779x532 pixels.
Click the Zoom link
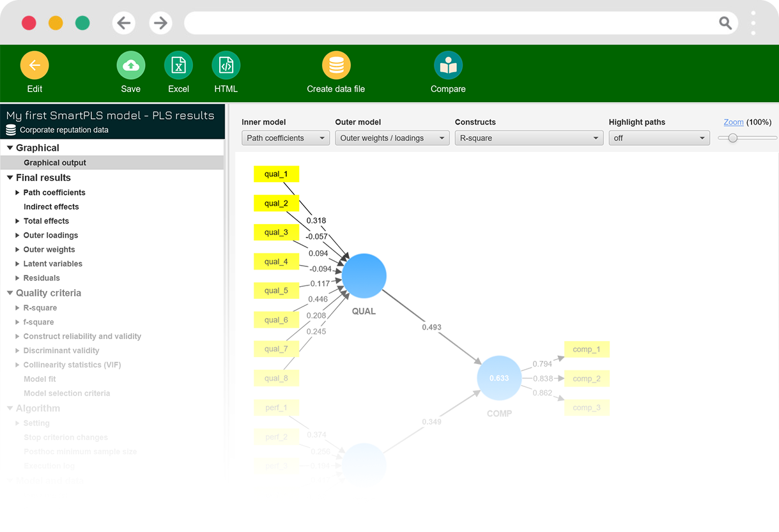[733, 122]
